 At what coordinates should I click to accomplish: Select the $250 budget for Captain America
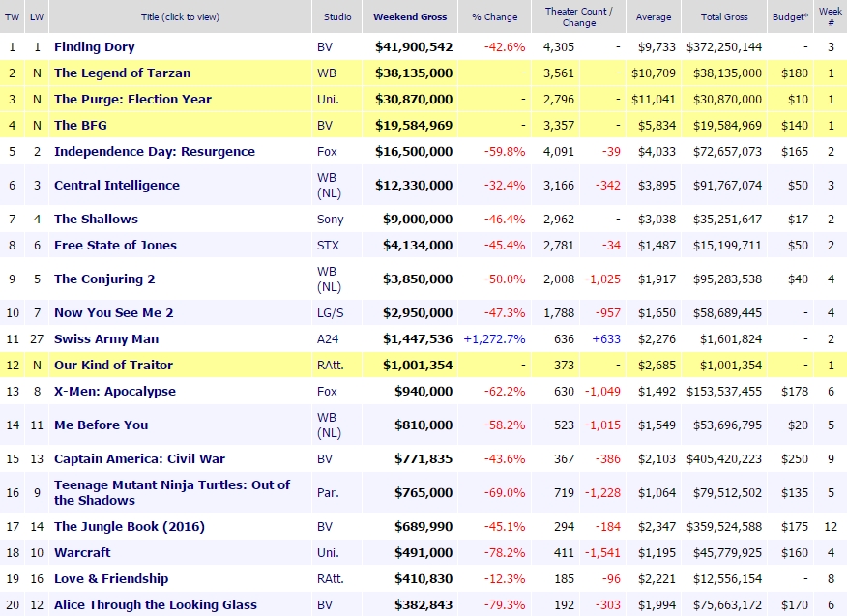pyautogui.click(x=795, y=458)
